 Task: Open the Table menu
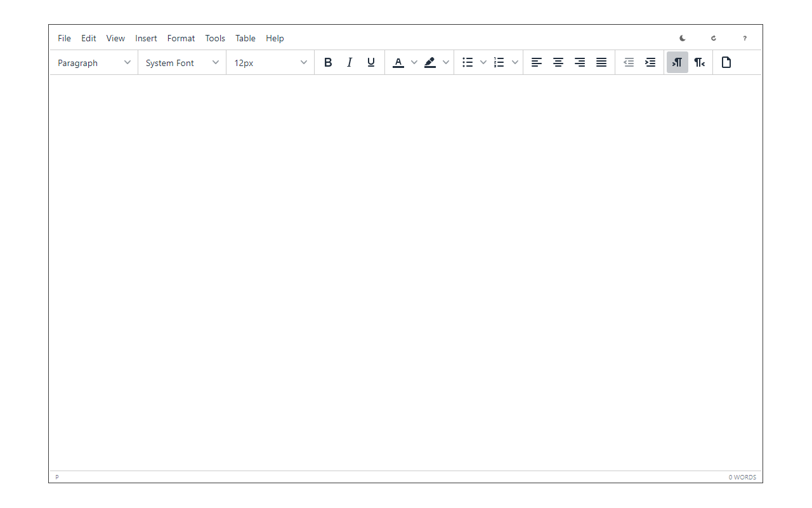click(x=246, y=38)
